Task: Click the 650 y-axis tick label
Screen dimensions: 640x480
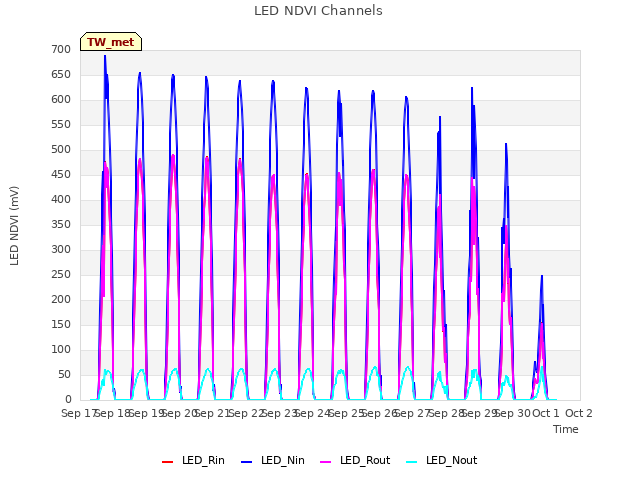Action: pyautogui.click(x=61, y=75)
